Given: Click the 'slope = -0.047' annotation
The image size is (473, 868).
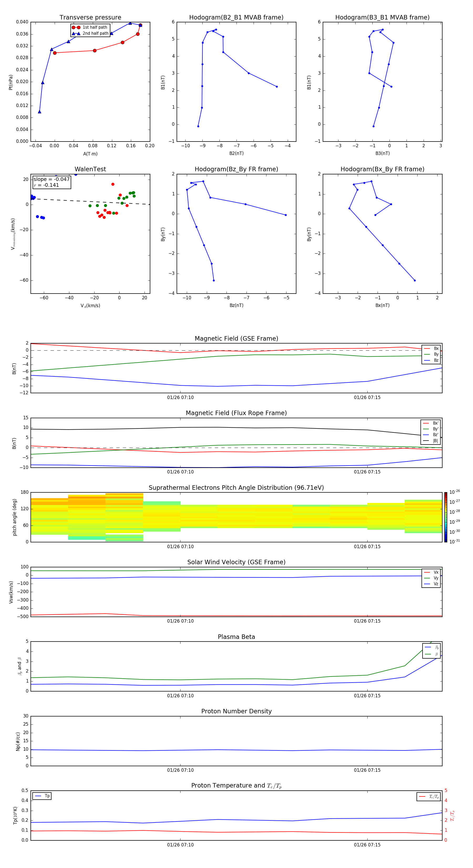Looking at the screenshot, I should 52,179.
